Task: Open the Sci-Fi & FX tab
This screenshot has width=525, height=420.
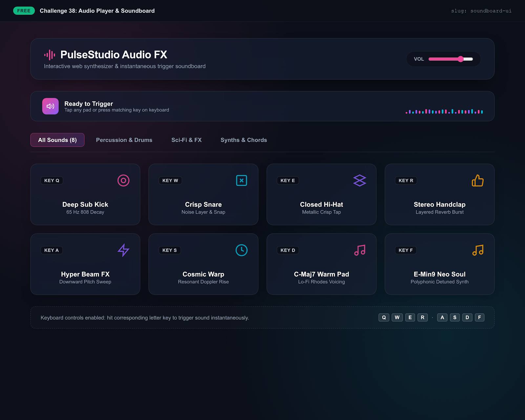Action: pyautogui.click(x=186, y=140)
